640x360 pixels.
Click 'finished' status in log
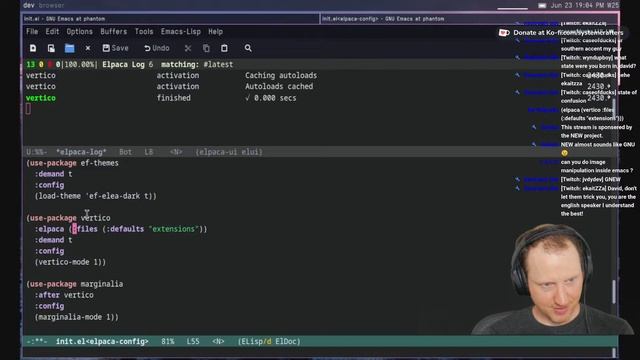click(173, 98)
